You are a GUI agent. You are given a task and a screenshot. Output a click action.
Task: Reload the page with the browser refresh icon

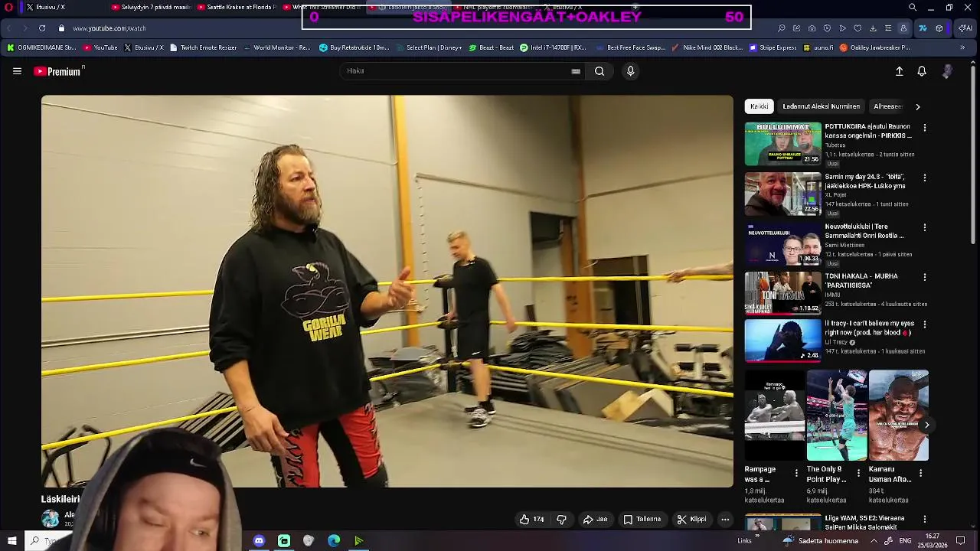(x=41, y=28)
